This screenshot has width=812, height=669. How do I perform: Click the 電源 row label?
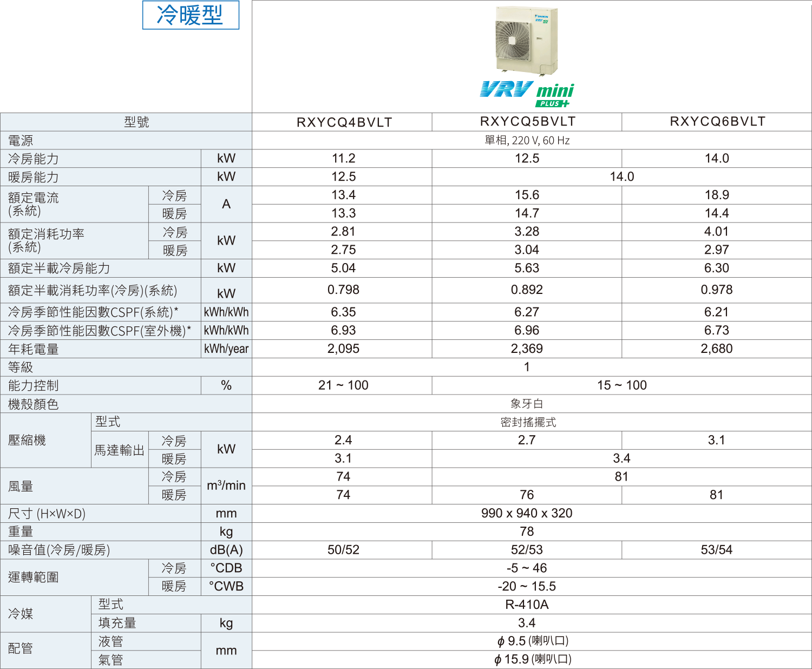[21, 141]
